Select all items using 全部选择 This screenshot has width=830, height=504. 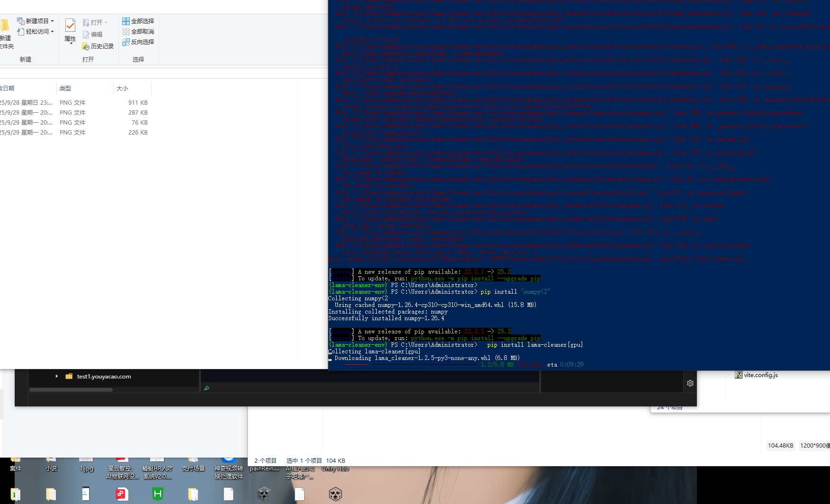pos(138,21)
